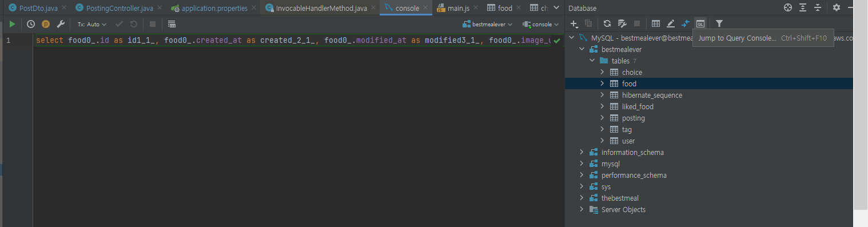This screenshot has width=868, height=227.
Task: Click line number 1 in the gutter
Action: tap(8, 41)
